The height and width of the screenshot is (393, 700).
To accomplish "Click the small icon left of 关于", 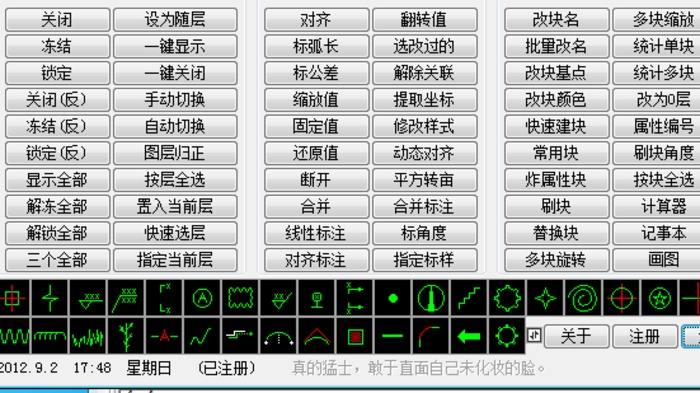I will (534, 335).
